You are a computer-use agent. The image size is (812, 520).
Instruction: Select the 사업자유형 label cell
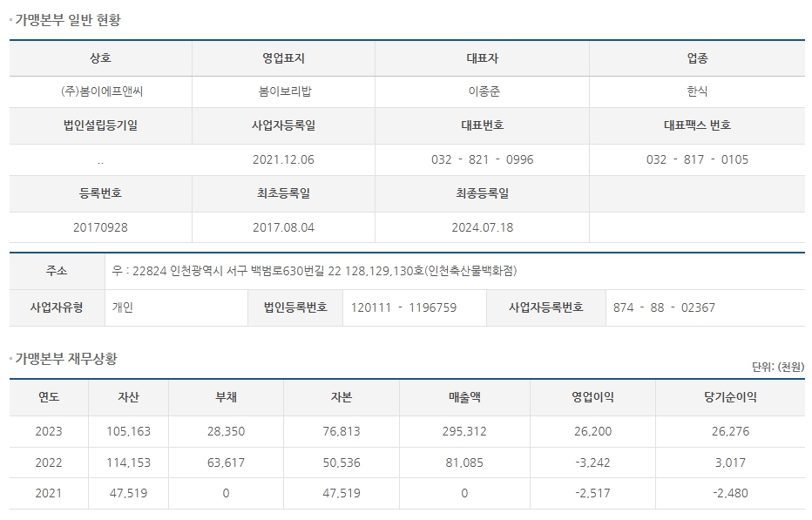[57, 307]
